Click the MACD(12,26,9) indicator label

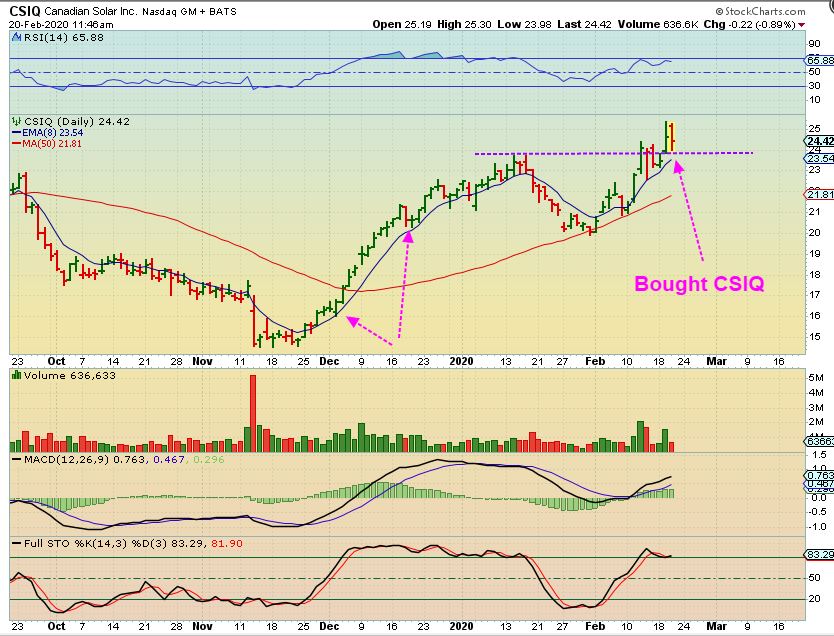pyautogui.click(x=66, y=459)
